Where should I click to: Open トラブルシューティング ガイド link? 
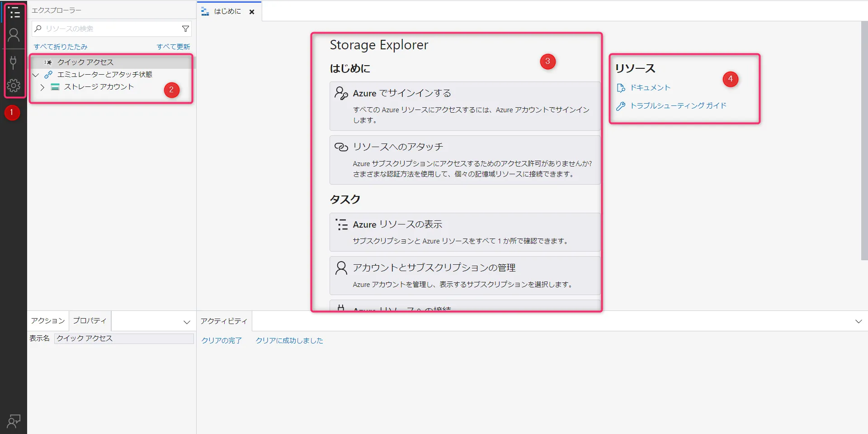coord(678,106)
